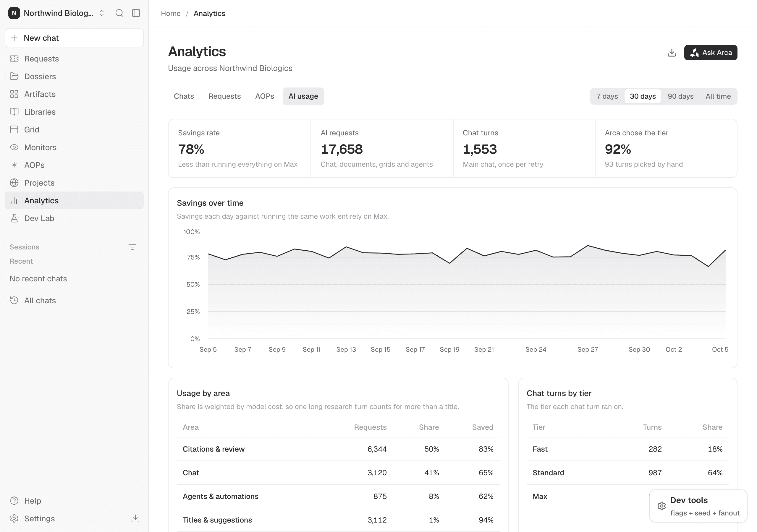Click the All chats history icon

coord(14,300)
